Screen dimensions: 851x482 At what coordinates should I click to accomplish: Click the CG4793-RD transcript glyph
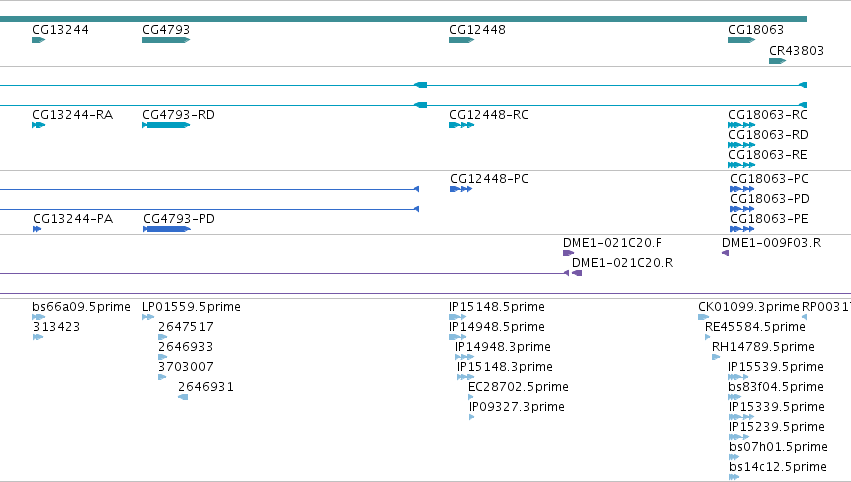(166, 125)
